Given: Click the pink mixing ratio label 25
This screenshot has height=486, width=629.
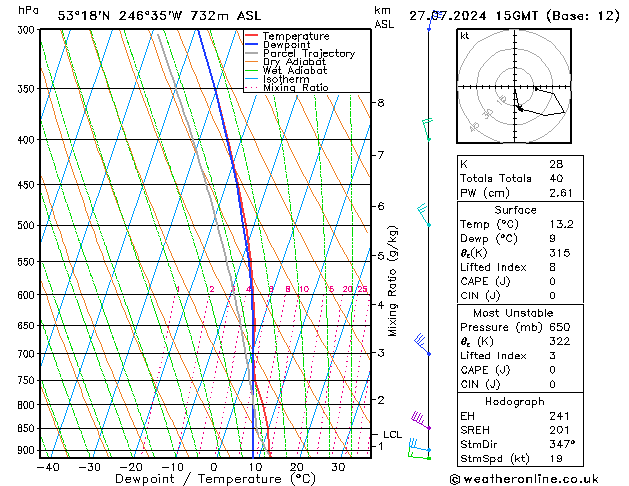Looking at the screenshot, I should [362, 289].
